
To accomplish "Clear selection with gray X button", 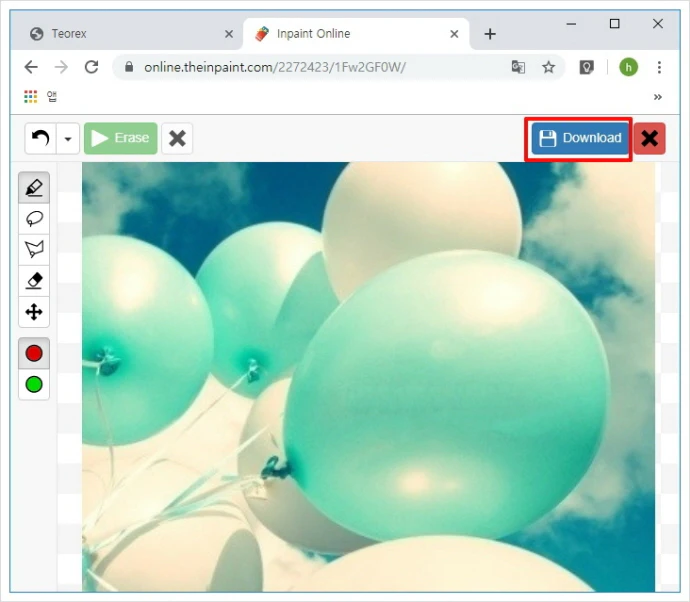I will coord(177,138).
